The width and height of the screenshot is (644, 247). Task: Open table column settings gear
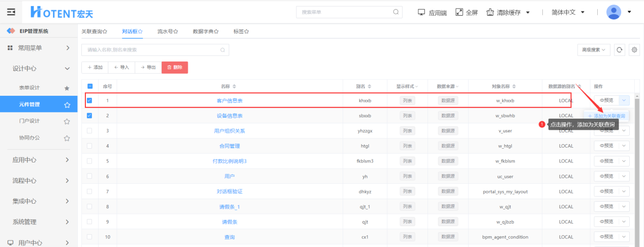click(x=634, y=50)
